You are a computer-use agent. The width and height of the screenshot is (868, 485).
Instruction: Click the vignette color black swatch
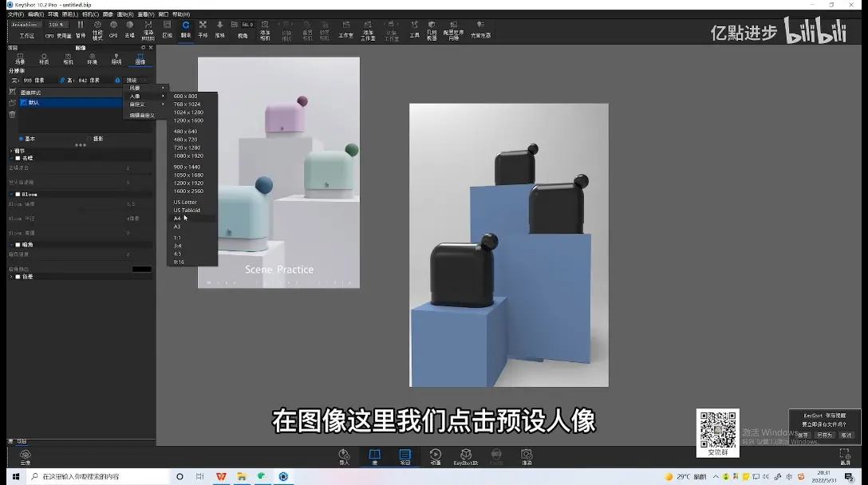pyautogui.click(x=142, y=269)
